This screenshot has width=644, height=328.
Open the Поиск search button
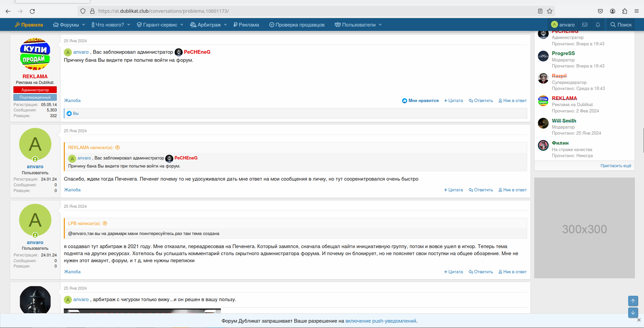[x=621, y=25]
